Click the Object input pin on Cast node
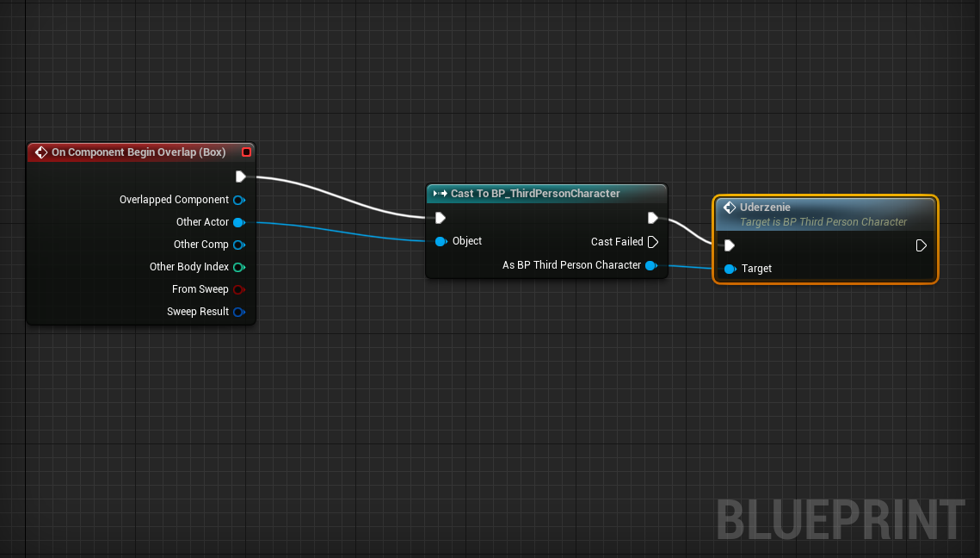980x558 pixels. (441, 241)
